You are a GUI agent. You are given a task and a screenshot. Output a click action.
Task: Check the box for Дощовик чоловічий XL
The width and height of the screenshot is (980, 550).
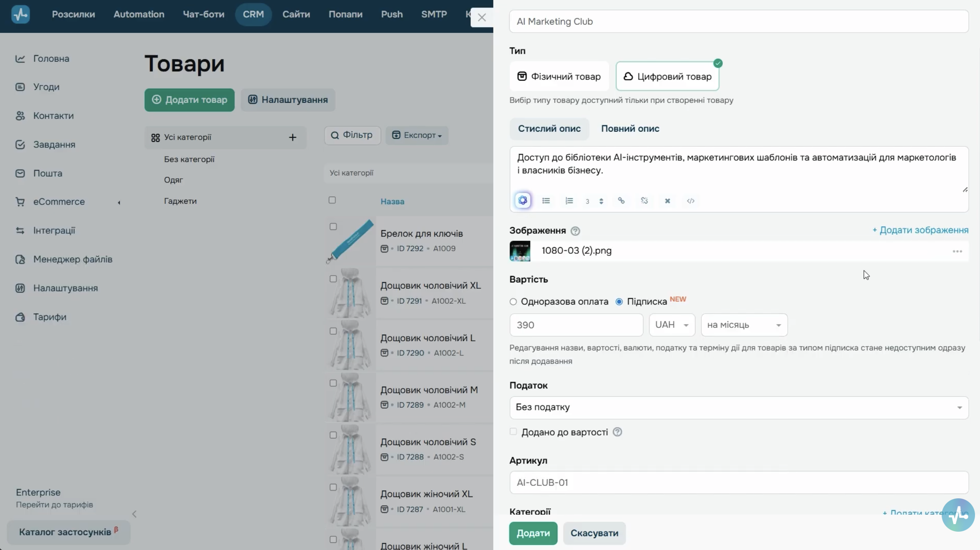point(333,279)
